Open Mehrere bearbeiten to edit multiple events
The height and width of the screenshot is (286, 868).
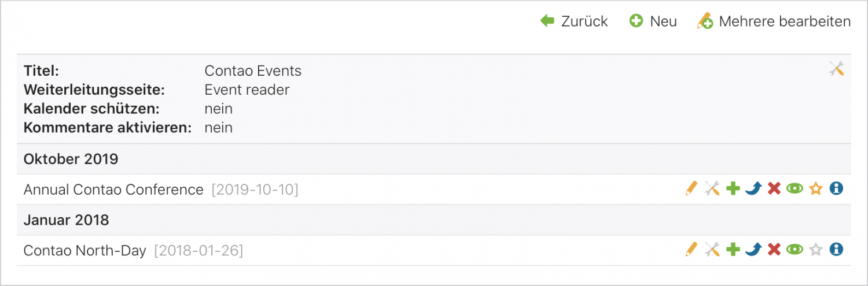pyautogui.click(x=774, y=21)
